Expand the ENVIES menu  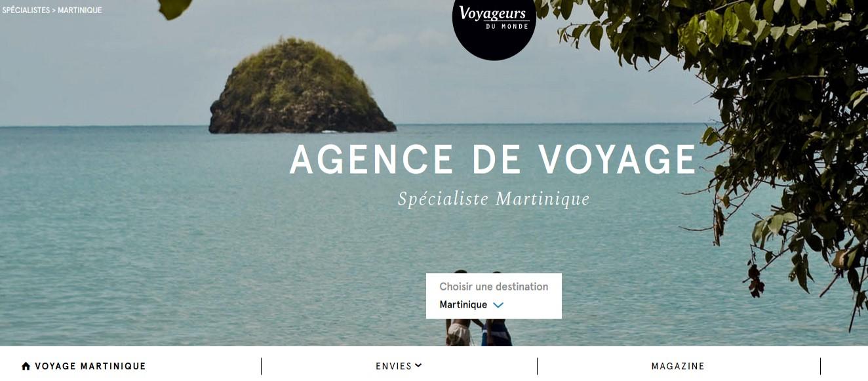tap(399, 367)
